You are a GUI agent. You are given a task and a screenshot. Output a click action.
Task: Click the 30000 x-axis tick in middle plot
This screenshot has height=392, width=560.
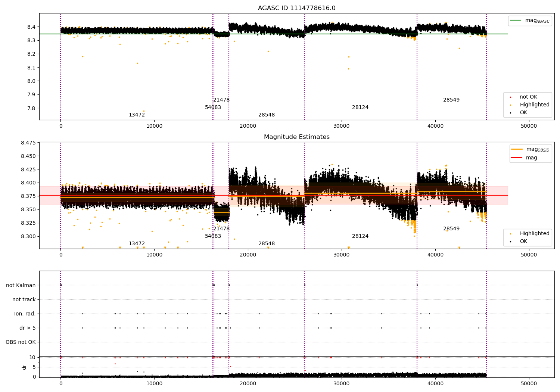tap(342, 255)
